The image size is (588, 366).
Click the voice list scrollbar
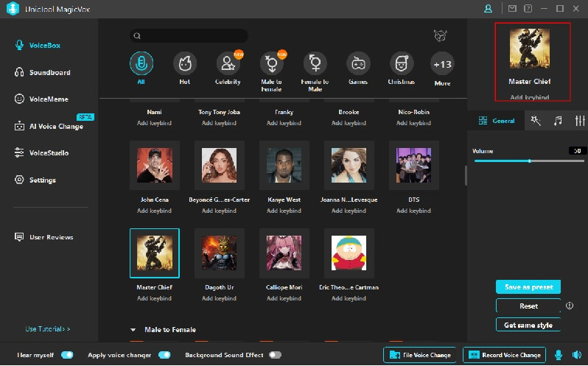(x=466, y=176)
